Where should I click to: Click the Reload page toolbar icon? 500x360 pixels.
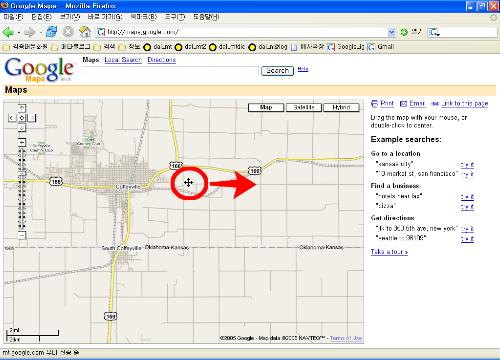[51, 32]
